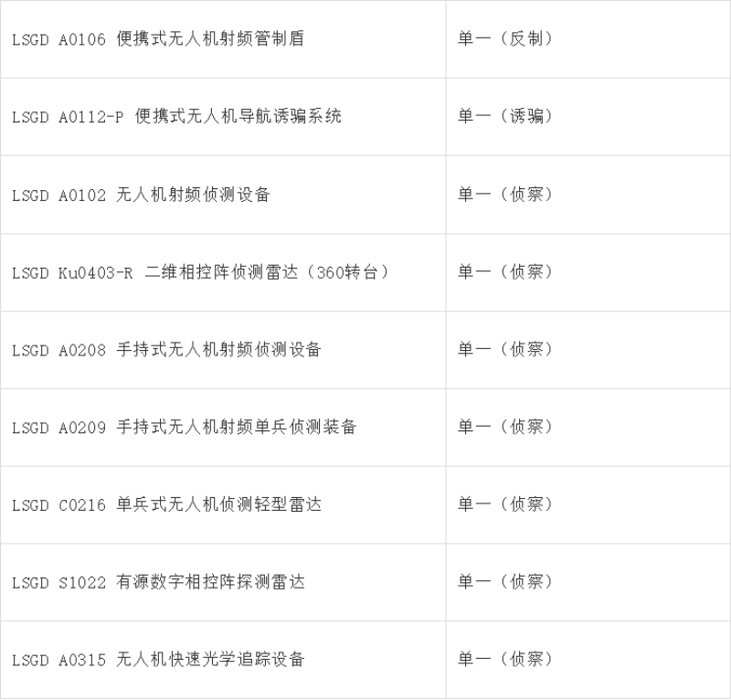Image resolution: width=731 pixels, height=700 pixels.
Task: Click the LSGD A0112-P 导航诱骗系统 cell
Action: tap(176, 117)
